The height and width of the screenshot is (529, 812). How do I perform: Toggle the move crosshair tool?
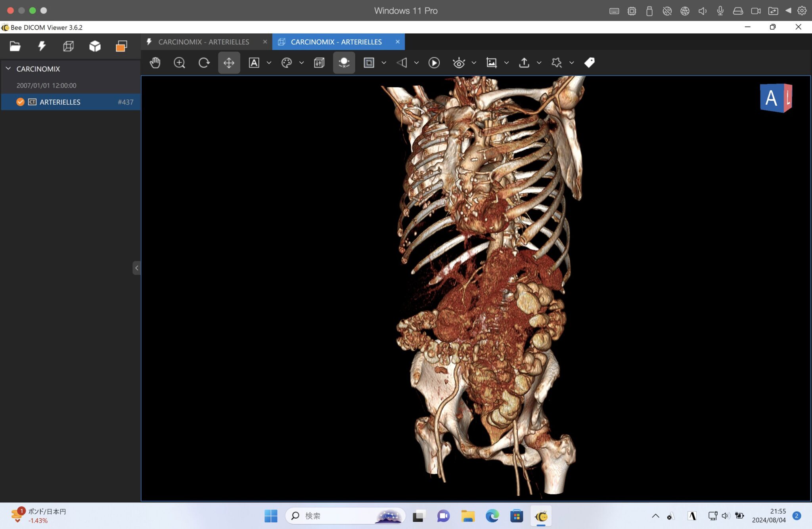(x=229, y=63)
